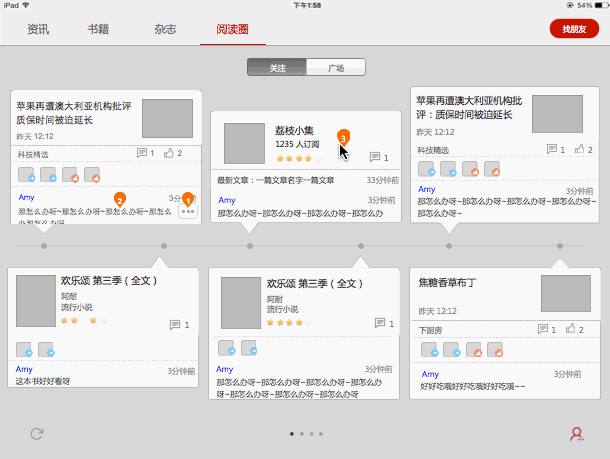Click the refresh icon at the bottom
Viewport: 610px width, 459px height.
[37, 434]
